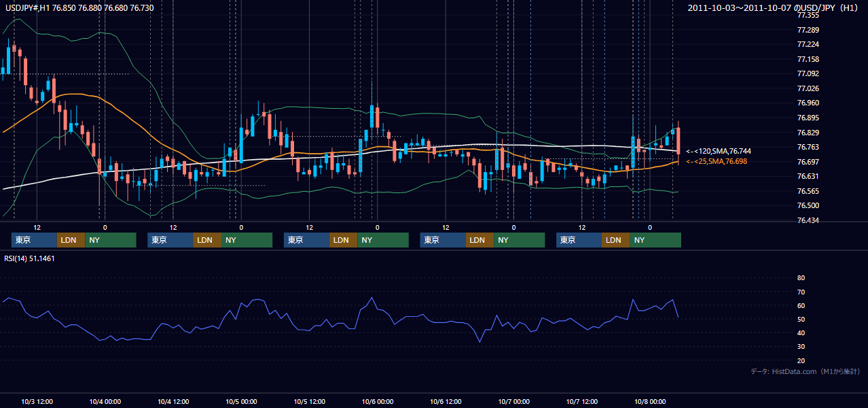Click price axis value 76.895
The image size is (868, 408).
tap(807, 118)
